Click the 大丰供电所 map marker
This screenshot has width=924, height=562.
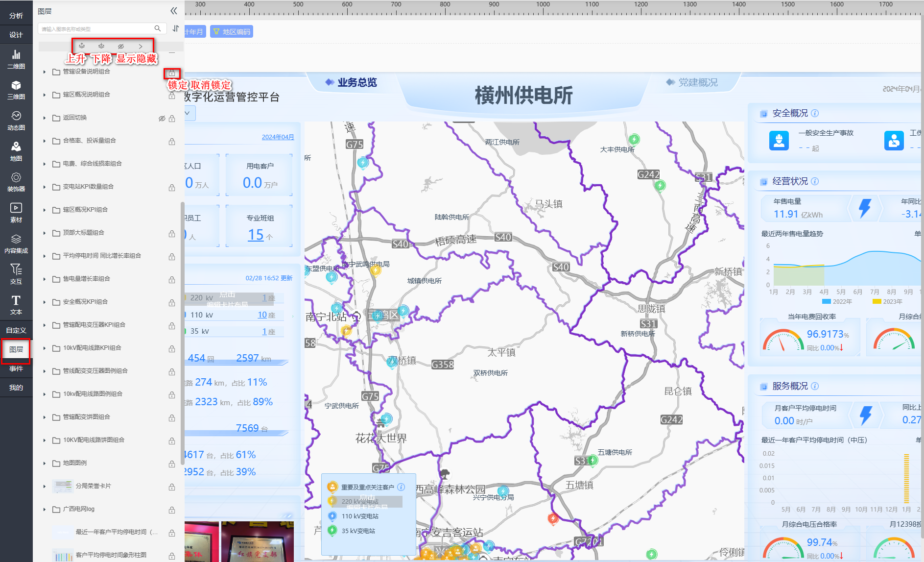(634, 140)
